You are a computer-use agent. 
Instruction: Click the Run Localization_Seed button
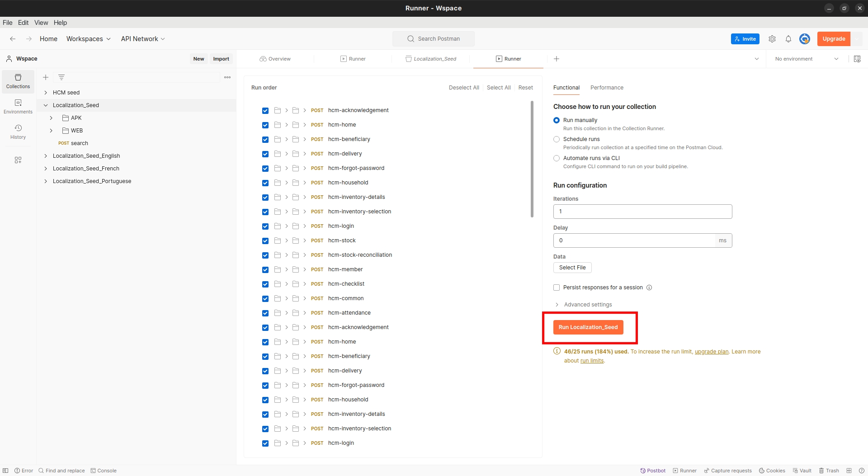[588, 327]
